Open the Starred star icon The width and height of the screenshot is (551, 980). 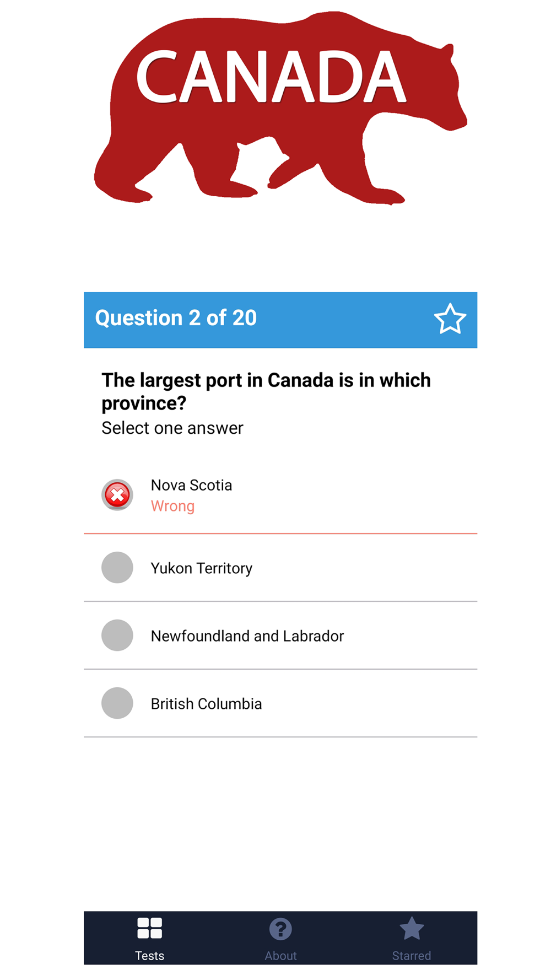click(412, 928)
